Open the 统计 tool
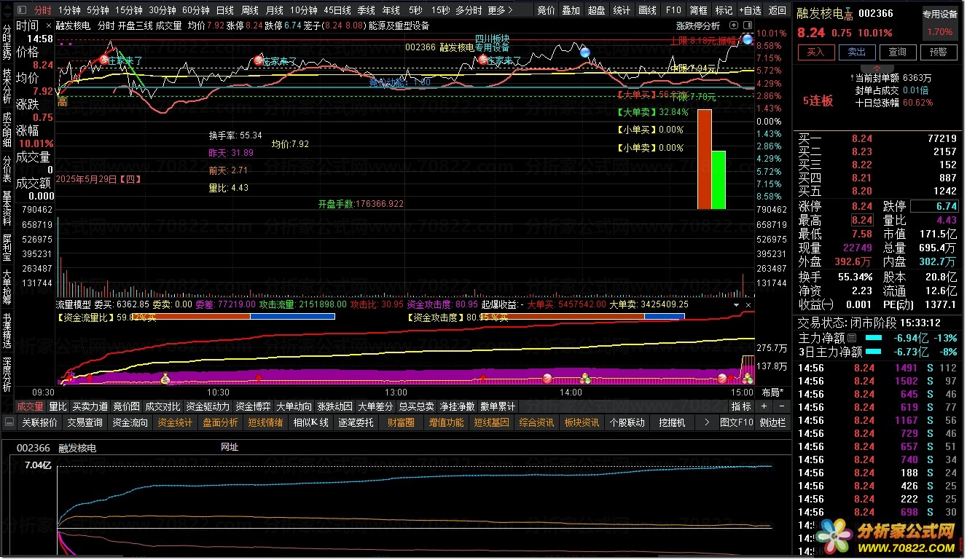 622,10
